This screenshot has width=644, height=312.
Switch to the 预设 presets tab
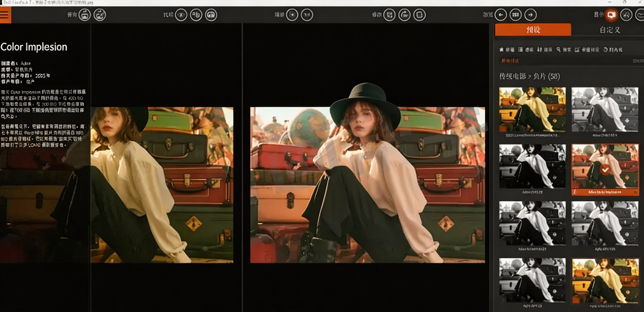tap(533, 30)
